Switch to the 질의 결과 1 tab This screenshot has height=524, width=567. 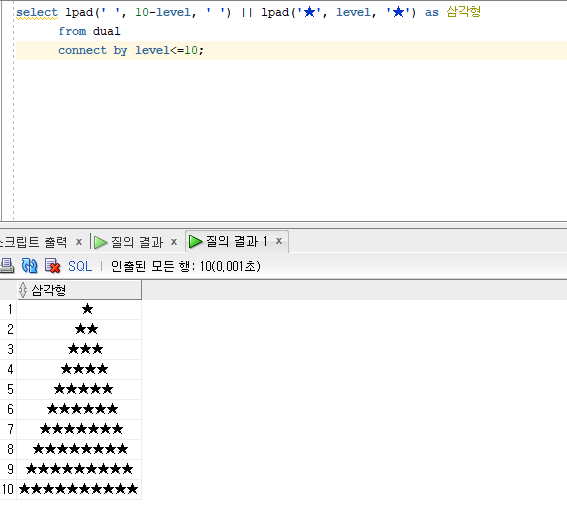click(x=236, y=241)
